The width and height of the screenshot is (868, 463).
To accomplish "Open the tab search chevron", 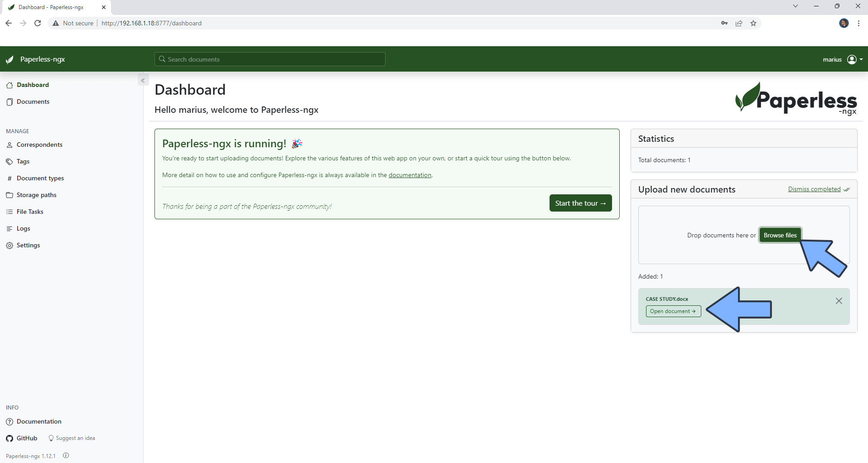I will (x=795, y=6).
